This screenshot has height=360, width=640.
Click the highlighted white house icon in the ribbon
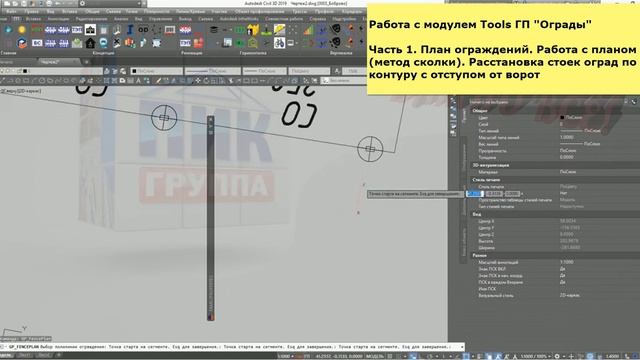click(90, 29)
